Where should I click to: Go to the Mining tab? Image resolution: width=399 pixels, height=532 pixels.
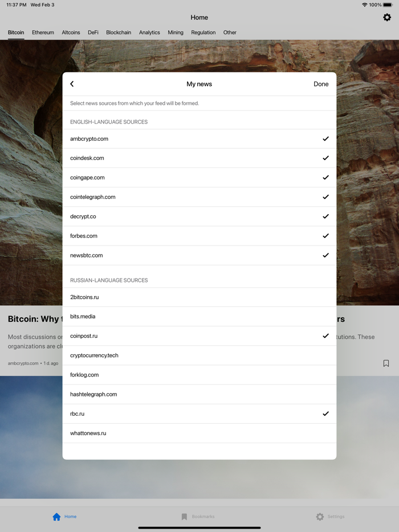point(176,32)
